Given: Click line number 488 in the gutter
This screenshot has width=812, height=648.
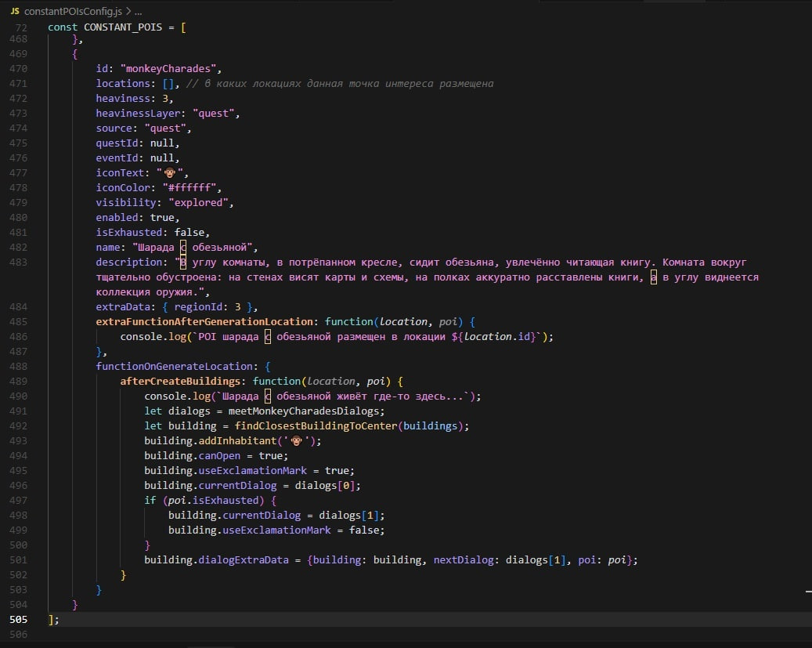Looking at the screenshot, I should (x=16, y=366).
